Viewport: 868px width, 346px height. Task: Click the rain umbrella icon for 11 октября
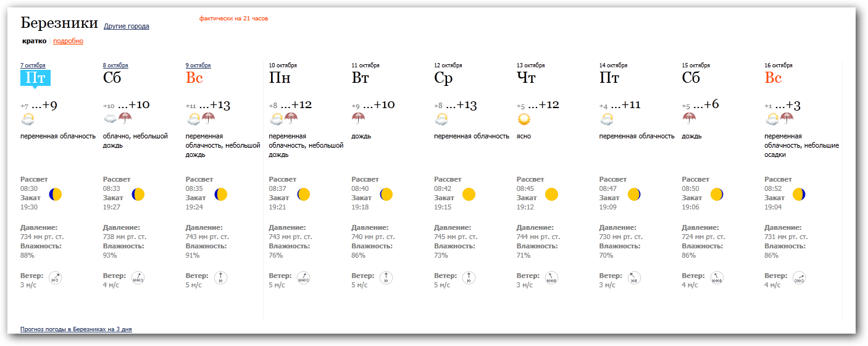coord(359,119)
